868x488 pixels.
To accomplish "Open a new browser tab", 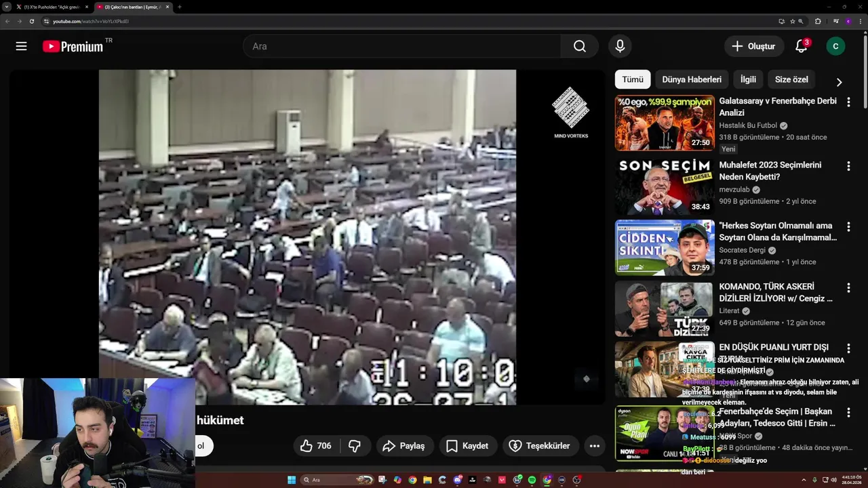I will coord(180,7).
